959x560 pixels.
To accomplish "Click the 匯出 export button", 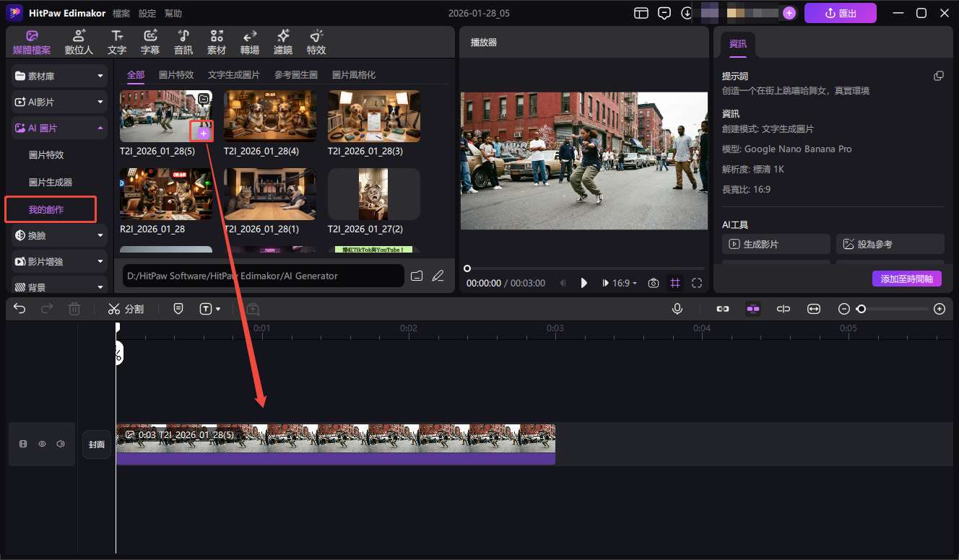I will pos(840,13).
